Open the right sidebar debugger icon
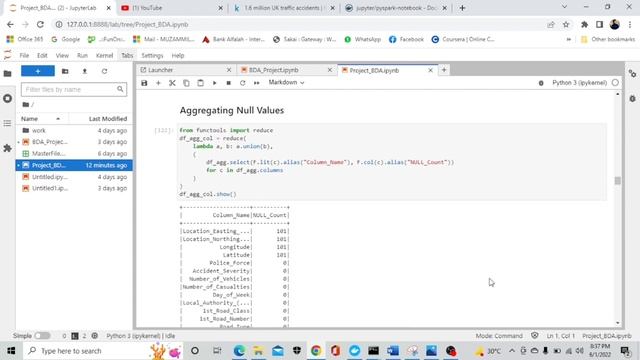The image size is (640, 360). 632,98
